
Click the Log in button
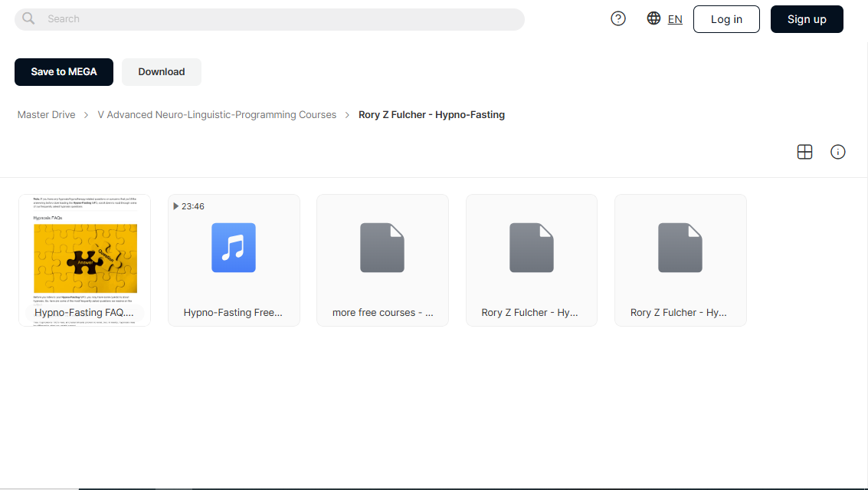726,19
